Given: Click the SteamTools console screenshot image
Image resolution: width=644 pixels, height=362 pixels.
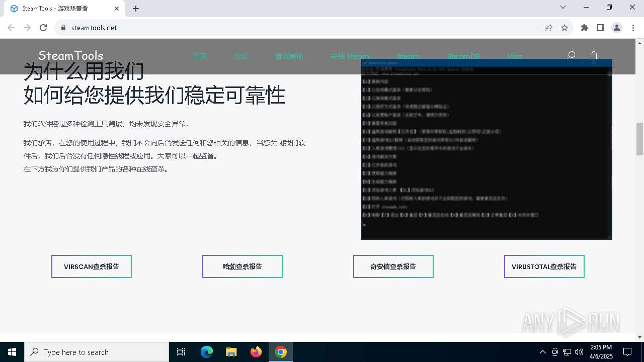Looking at the screenshot, I should [487, 149].
